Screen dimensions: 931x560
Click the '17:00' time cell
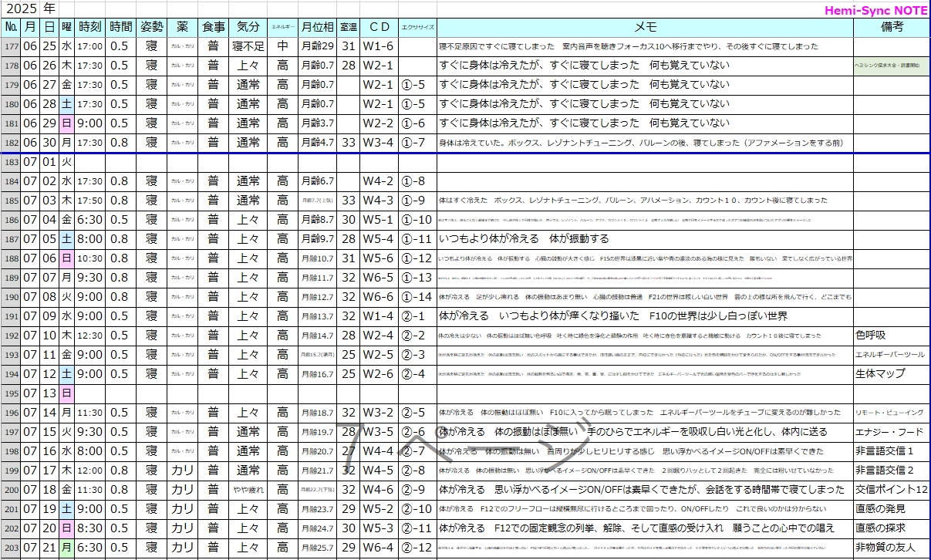[x=90, y=46]
